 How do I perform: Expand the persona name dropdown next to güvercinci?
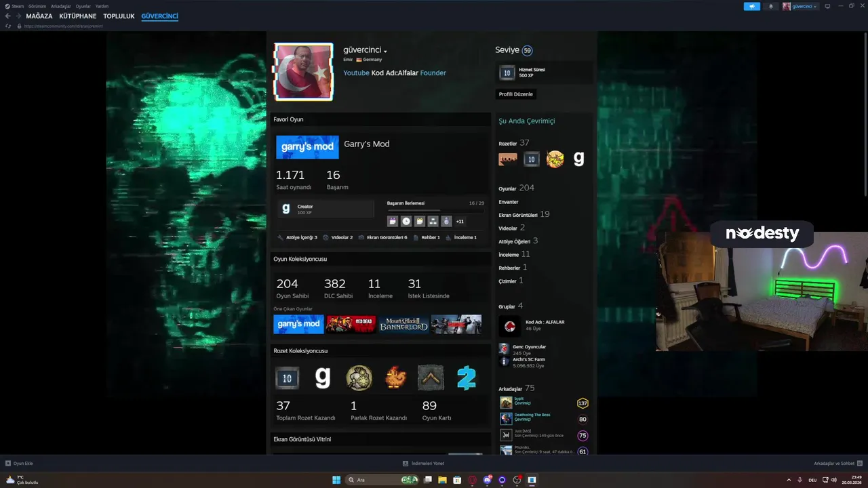coord(385,52)
